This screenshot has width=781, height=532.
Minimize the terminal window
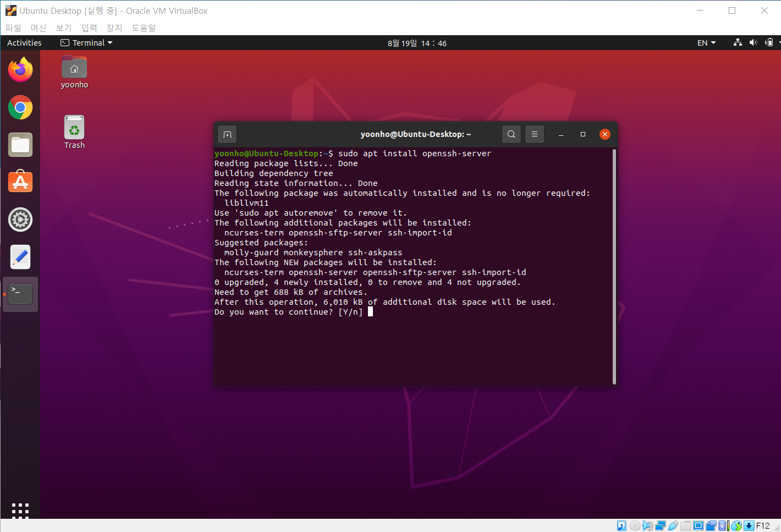point(561,134)
